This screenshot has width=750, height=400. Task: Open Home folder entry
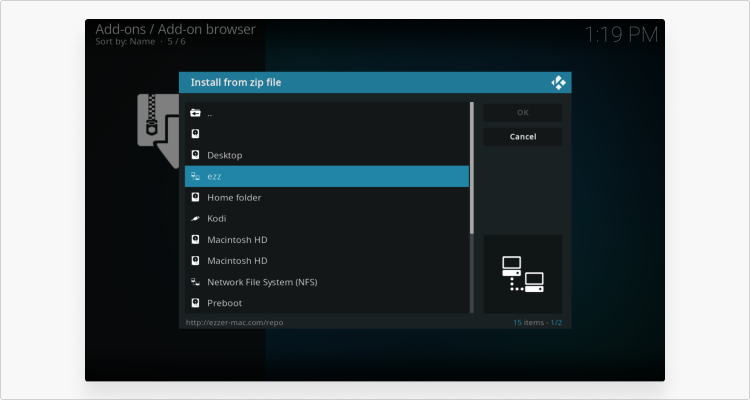(327, 197)
